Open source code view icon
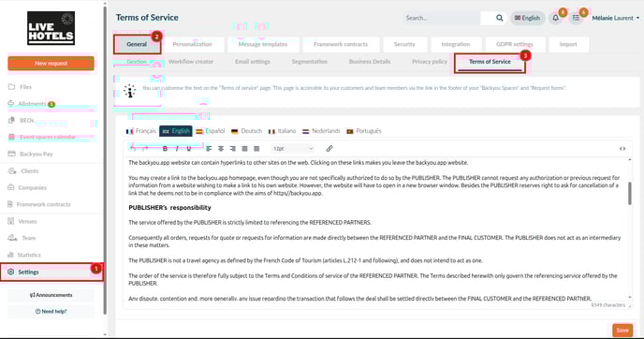 pyautogui.click(x=622, y=149)
